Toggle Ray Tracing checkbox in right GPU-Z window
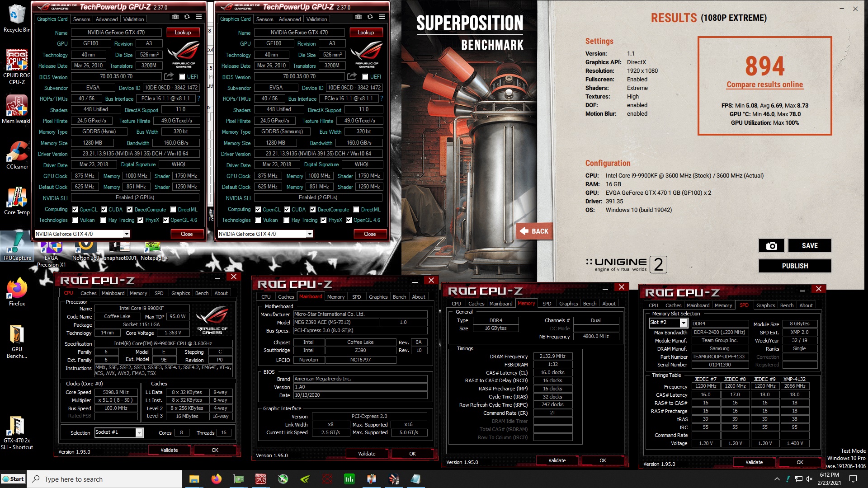The width and height of the screenshot is (868, 488). pyautogui.click(x=287, y=220)
